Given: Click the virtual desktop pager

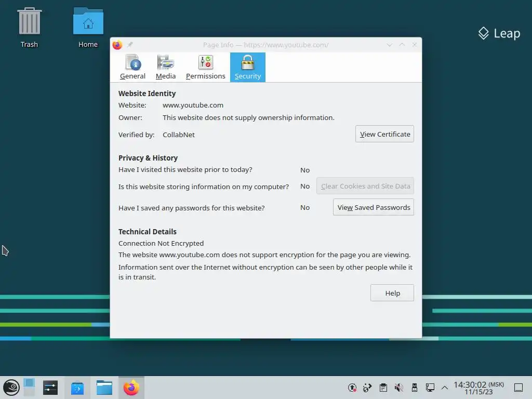Looking at the screenshot, I should click(x=29, y=388).
